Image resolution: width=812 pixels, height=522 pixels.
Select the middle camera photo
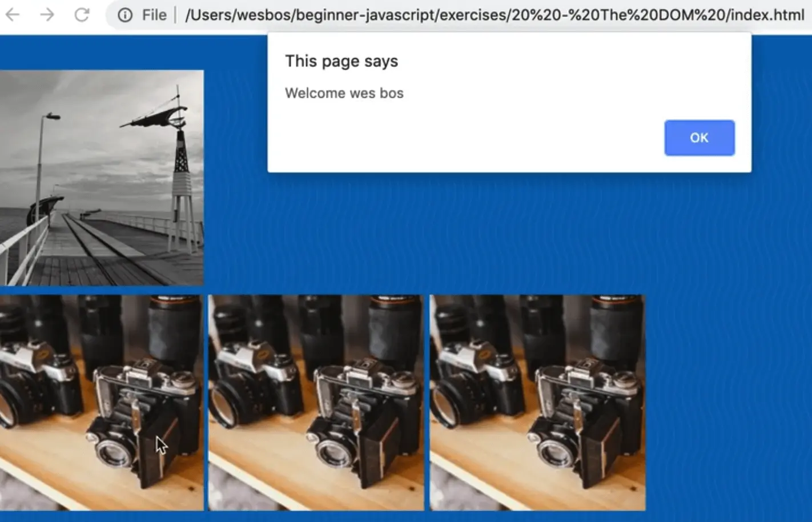coord(316,402)
